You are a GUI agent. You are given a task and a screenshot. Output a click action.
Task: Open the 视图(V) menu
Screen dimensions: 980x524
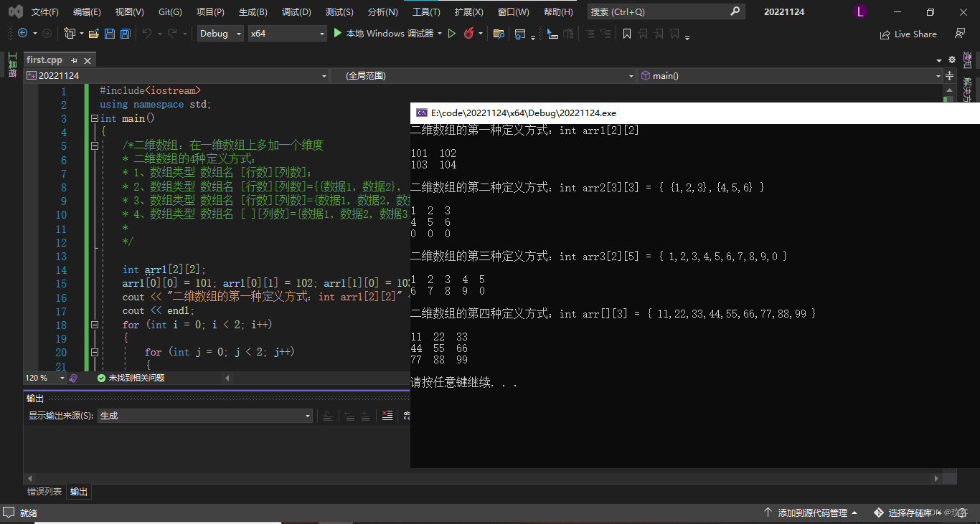coord(129,11)
